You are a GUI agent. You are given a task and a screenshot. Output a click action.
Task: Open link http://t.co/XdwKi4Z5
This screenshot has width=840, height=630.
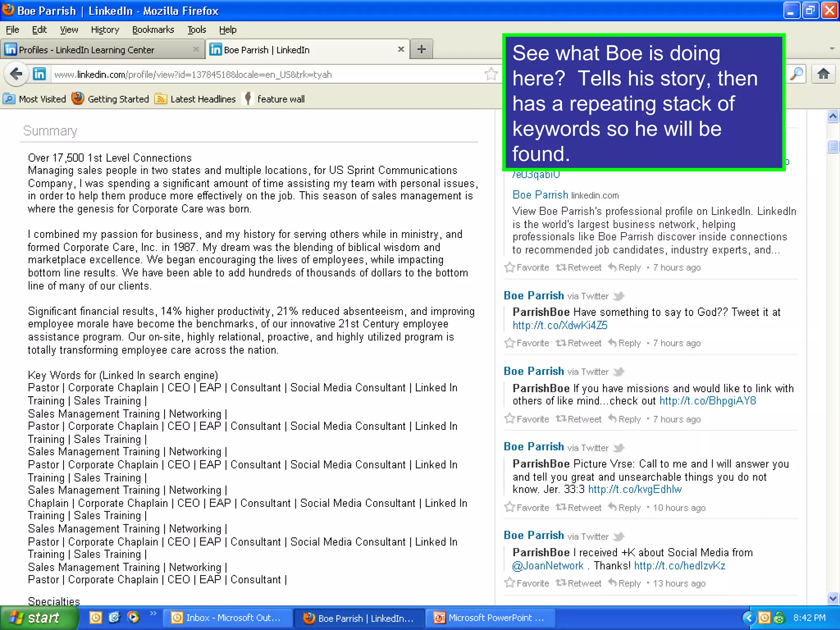(560, 325)
